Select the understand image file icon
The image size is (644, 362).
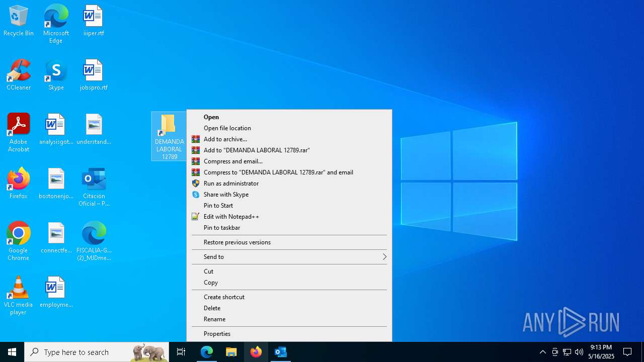coord(94,130)
